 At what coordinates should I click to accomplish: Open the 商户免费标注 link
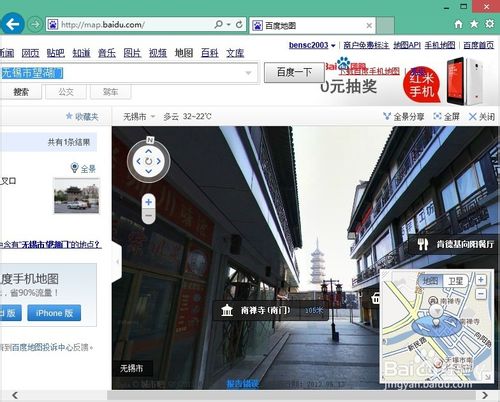click(366, 45)
